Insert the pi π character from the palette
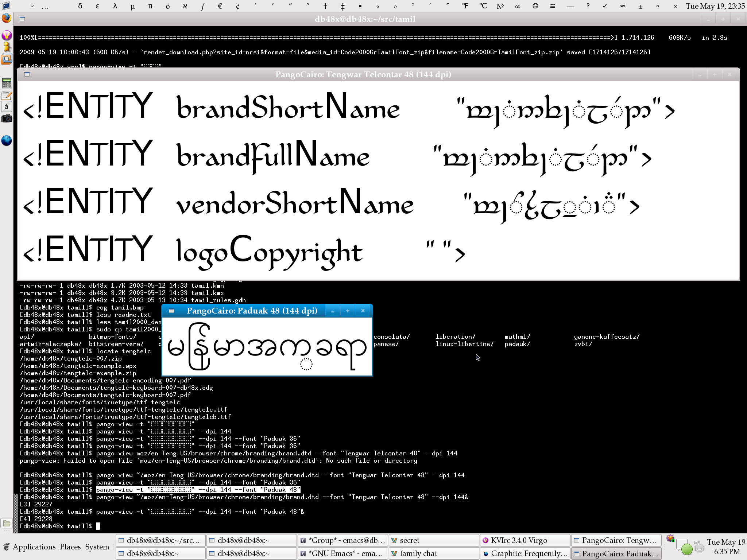The height and width of the screenshot is (560, 747). pos(150,6)
